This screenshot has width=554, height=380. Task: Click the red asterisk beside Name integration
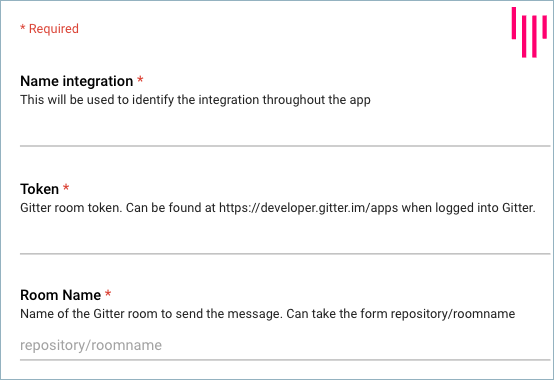[140, 79]
